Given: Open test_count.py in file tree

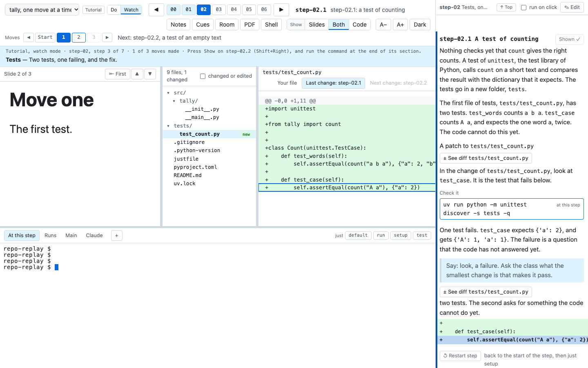Looking at the screenshot, I should pyautogui.click(x=209, y=134).
